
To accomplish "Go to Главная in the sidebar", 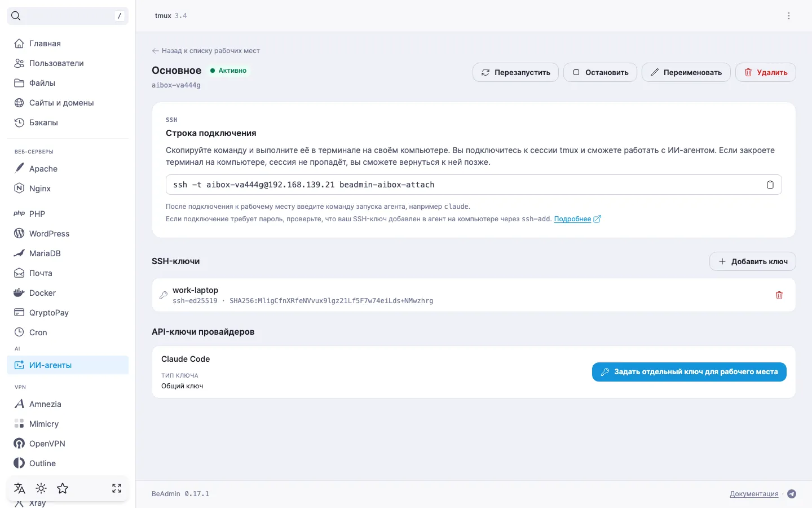I will pyautogui.click(x=68, y=43).
